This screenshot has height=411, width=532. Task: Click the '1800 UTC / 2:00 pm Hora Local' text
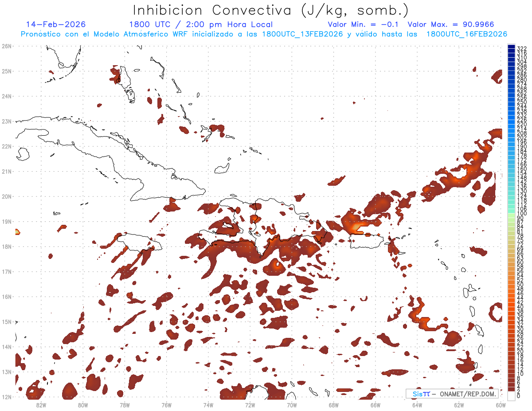[201, 24]
